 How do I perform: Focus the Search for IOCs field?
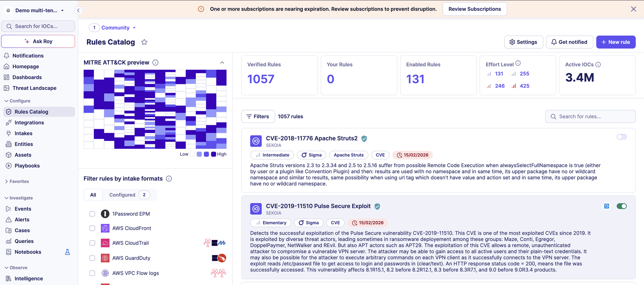point(38,26)
